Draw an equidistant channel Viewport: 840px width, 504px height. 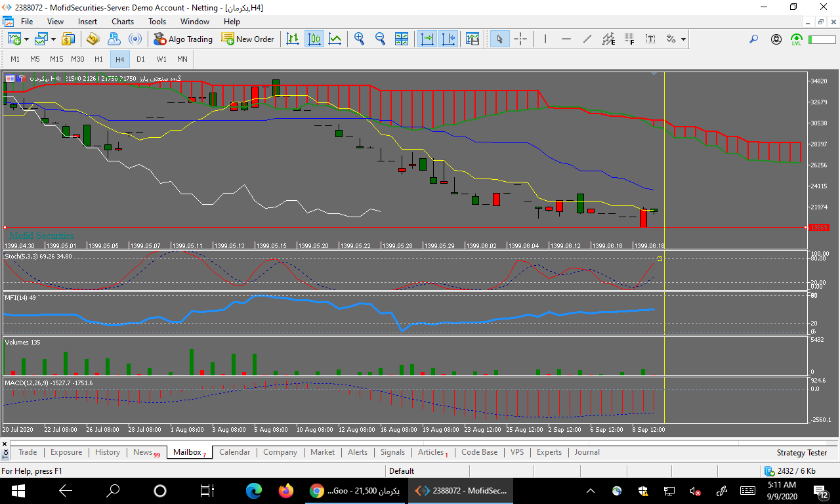(608, 39)
